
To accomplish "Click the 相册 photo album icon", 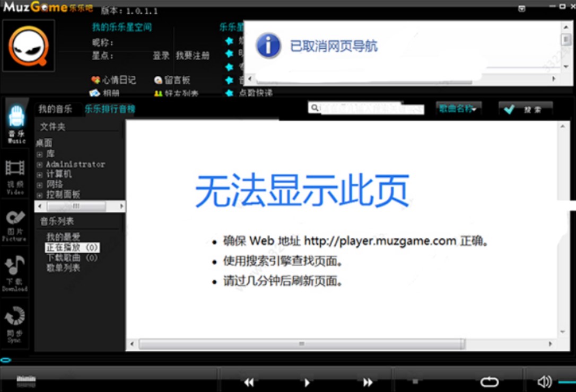I will coord(95,93).
